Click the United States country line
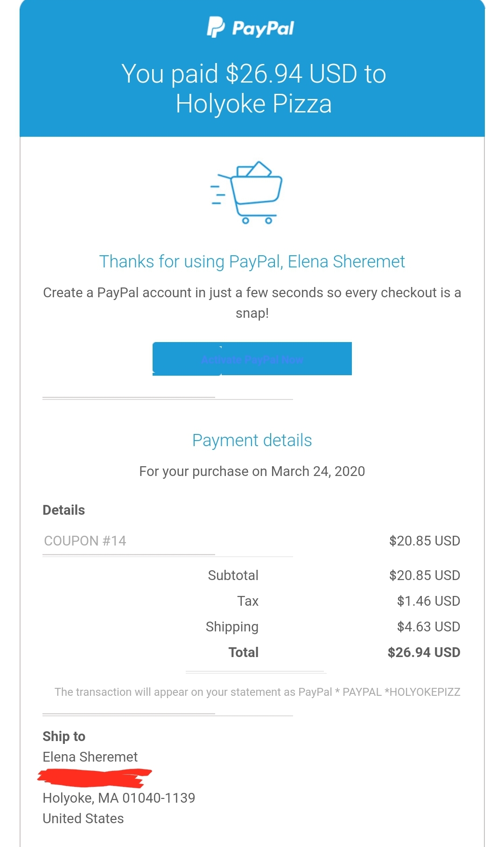Screen dimensions: 504x847 (x=83, y=819)
